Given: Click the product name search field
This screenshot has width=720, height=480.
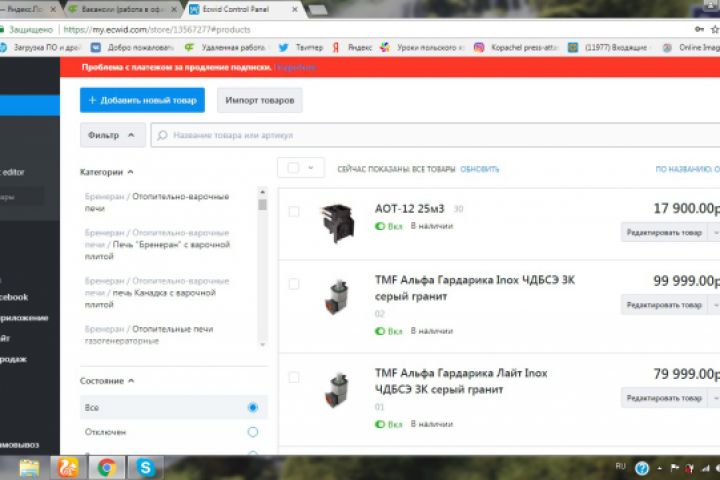Looking at the screenshot, I should (435, 136).
